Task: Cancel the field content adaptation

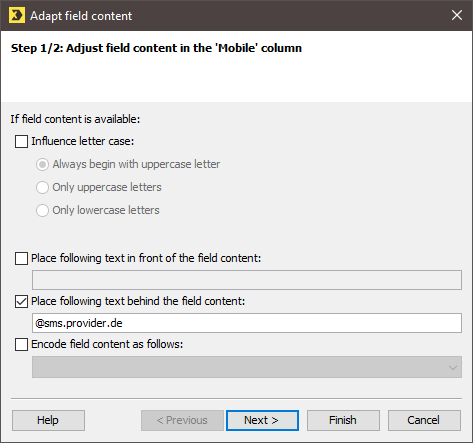Action: tap(424, 420)
